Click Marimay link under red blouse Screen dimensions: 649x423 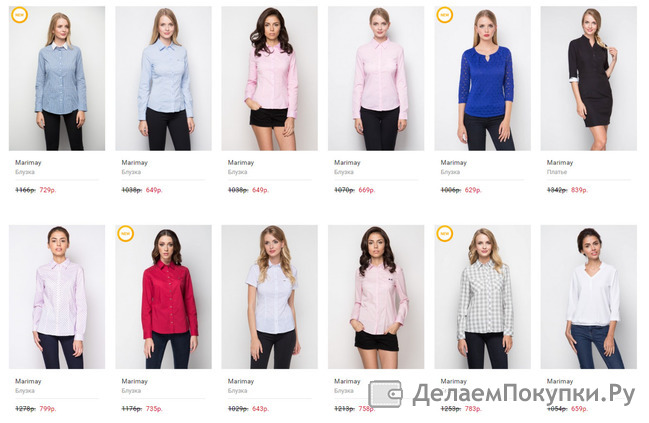point(135,381)
